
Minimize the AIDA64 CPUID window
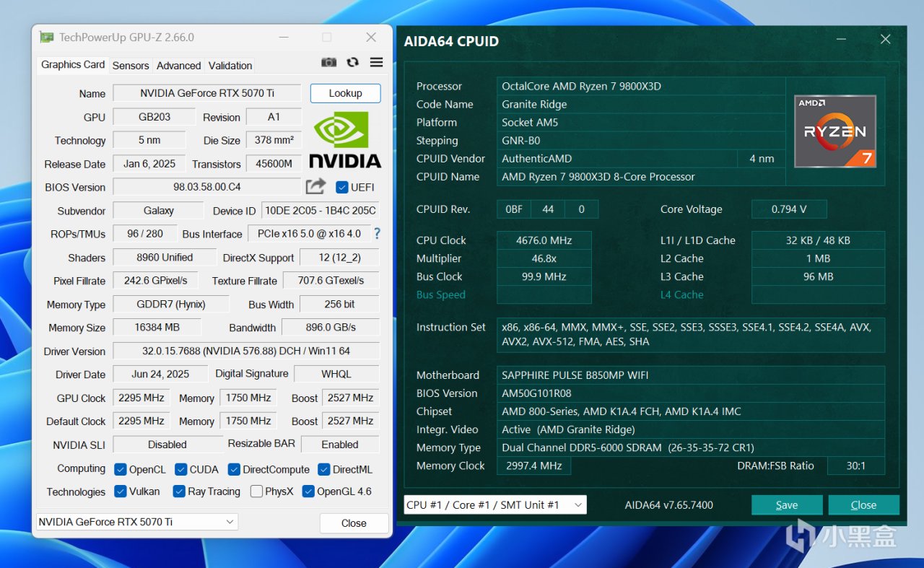coord(842,40)
